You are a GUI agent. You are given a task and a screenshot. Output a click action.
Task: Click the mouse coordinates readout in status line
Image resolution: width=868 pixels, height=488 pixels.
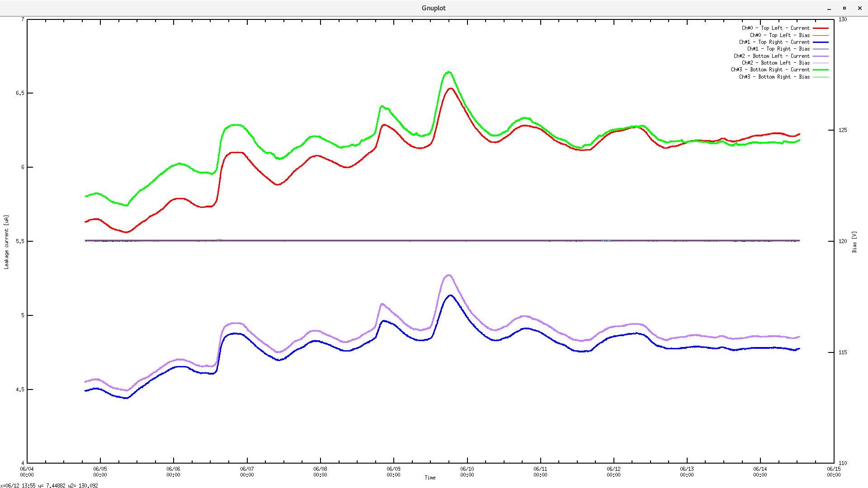click(49, 485)
